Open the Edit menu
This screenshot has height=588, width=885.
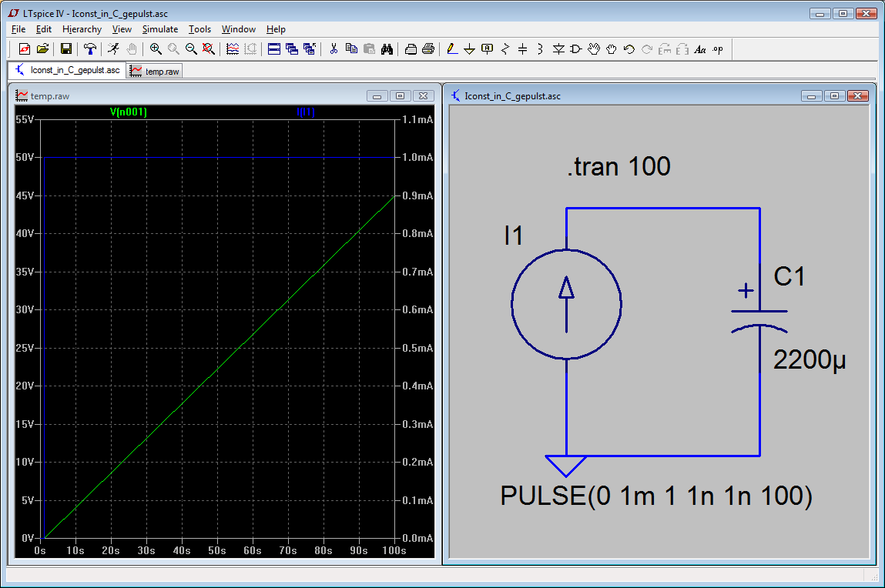pos(43,29)
